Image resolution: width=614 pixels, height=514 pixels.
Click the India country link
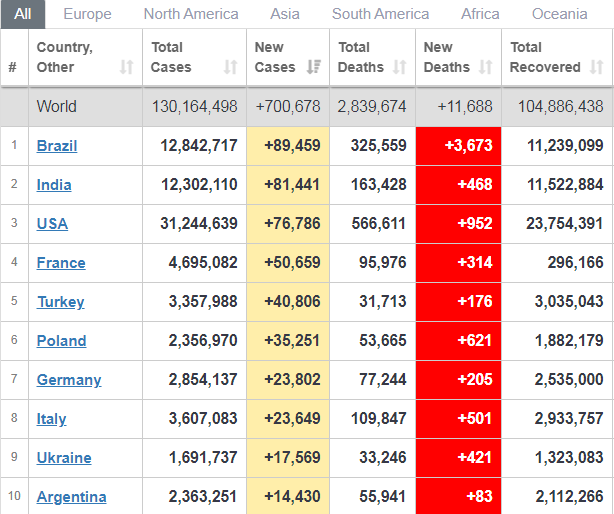click(x=54, y=185)
